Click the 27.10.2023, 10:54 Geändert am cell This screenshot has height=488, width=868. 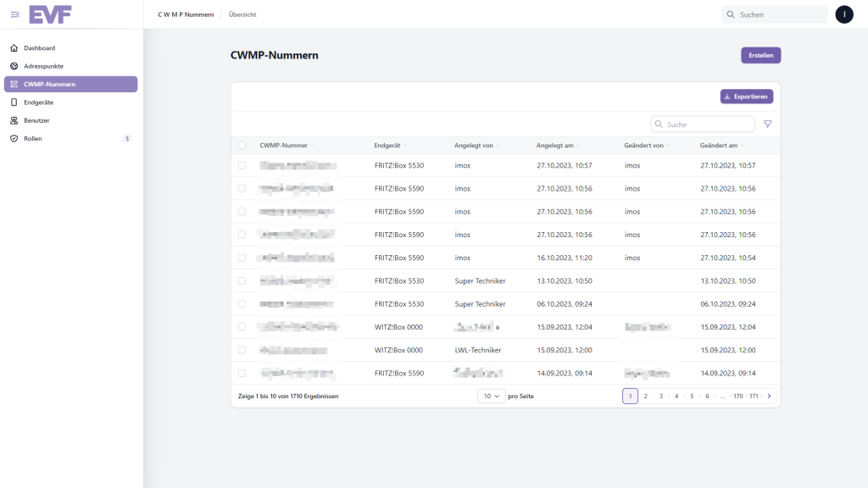pyautogui.click(x=728, y=258)
